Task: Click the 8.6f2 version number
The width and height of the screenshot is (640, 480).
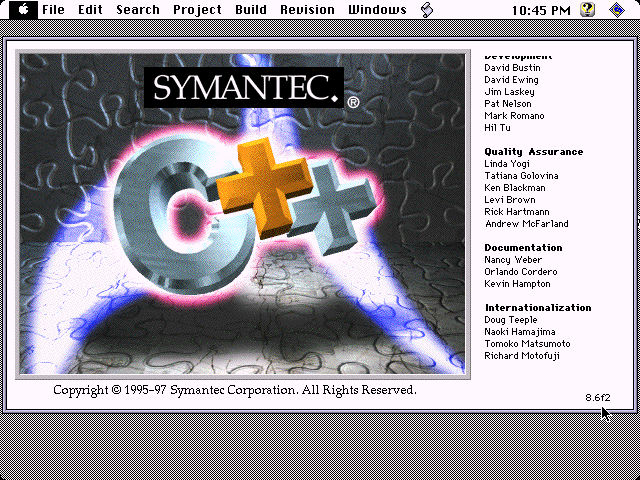Action: coord(598,398)
